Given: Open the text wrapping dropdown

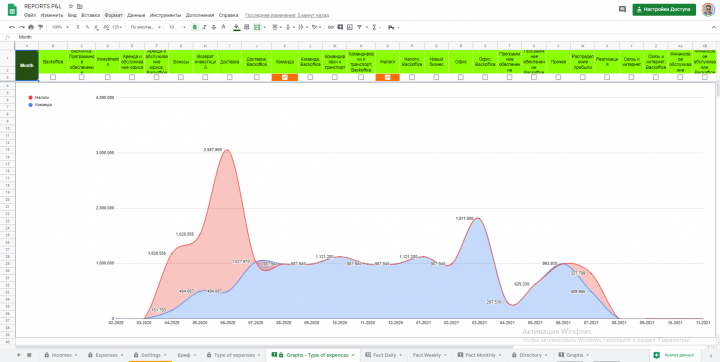Looking at the screenshot, I should [304, 28].
